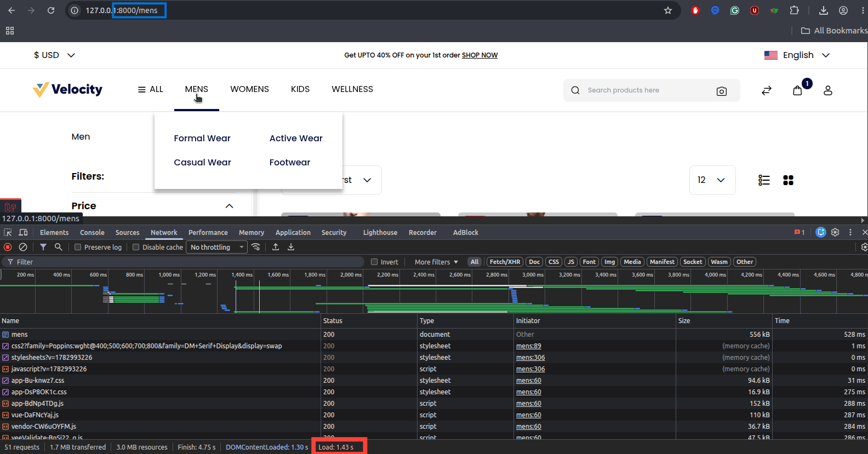
Task: Sort by the Size column header
Action: click(723, 321)
